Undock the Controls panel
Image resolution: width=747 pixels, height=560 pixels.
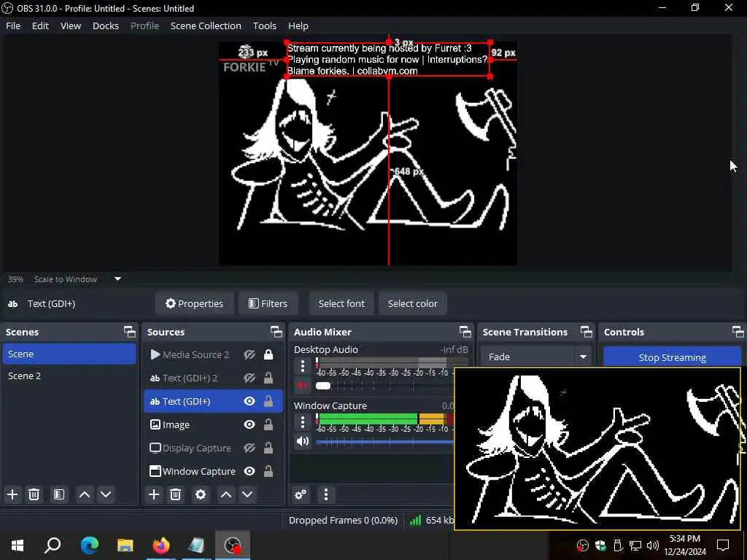(738, 332)
